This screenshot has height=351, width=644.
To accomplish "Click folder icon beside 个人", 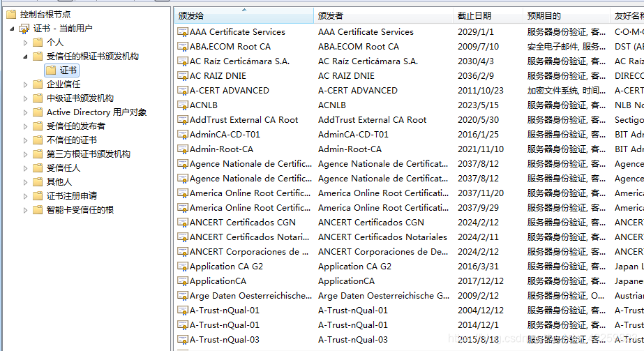I will tap(38, 43).
